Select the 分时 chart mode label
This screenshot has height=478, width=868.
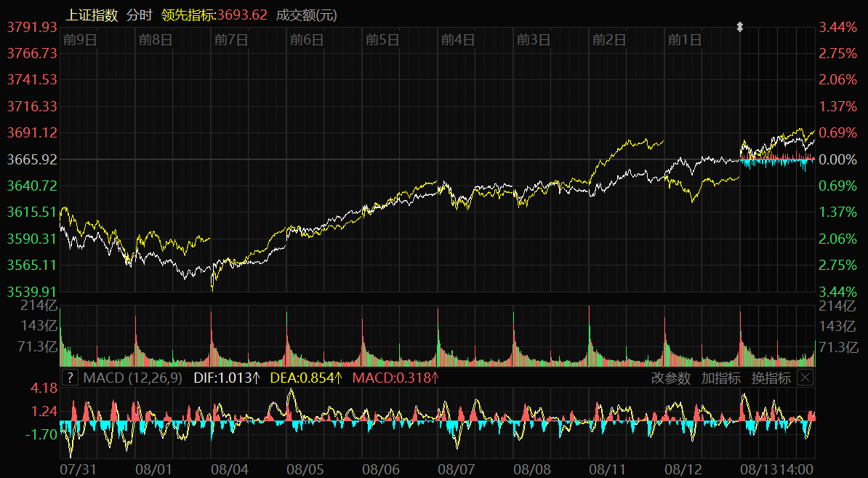140,15
